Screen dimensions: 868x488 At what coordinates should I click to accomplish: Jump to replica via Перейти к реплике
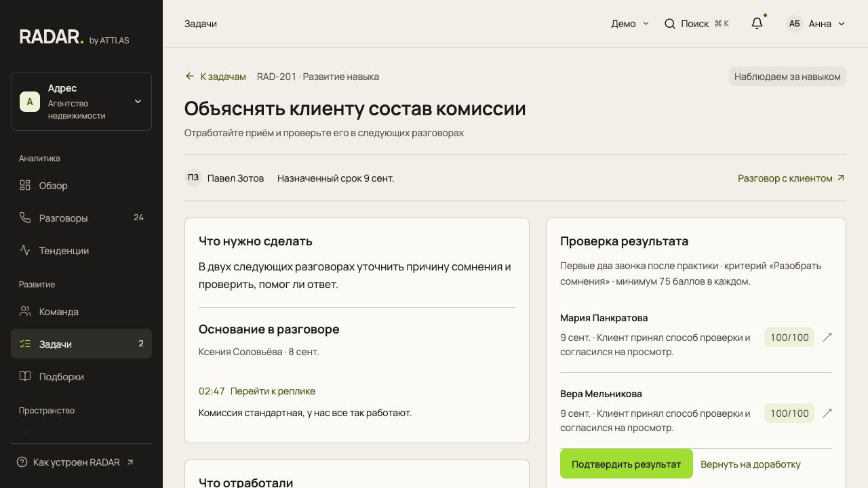coord(273,391)
